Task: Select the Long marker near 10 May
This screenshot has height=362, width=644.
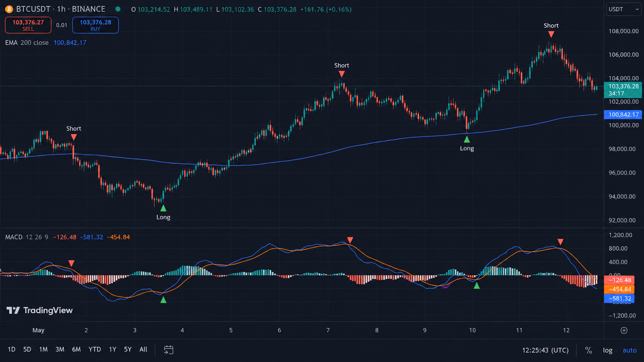Action: [467, 140]
